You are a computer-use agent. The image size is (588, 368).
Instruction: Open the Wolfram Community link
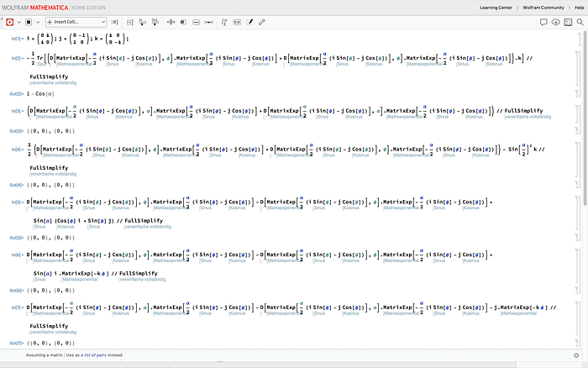pos(543,8)
